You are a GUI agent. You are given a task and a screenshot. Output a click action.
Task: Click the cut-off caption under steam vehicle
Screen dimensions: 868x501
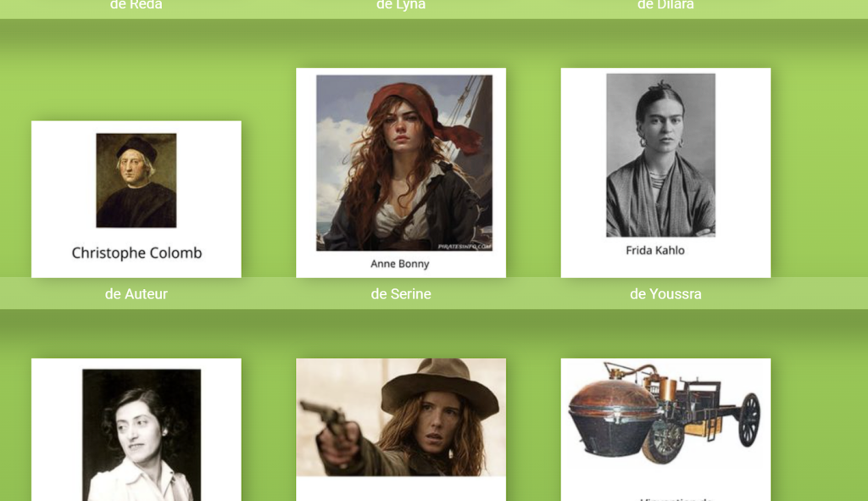[676, 498]
